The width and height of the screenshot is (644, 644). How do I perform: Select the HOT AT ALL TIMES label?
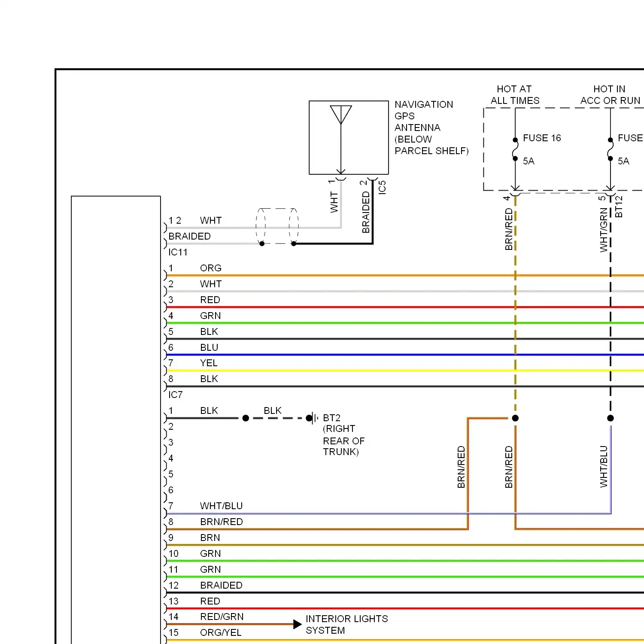click(515, 95)
